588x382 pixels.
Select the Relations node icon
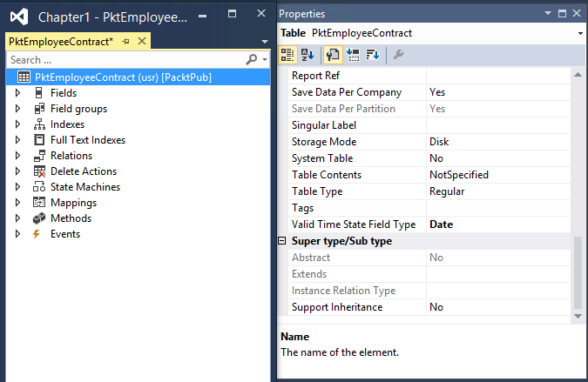point(39,156)
